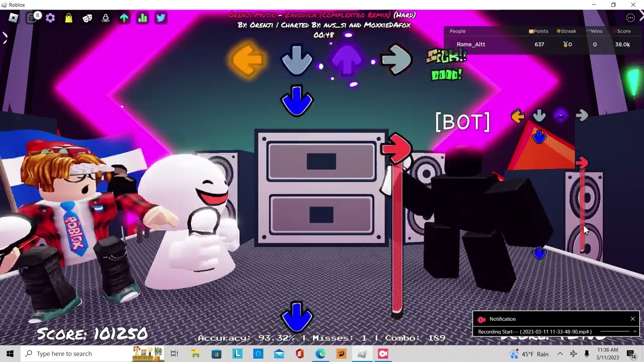
Task: Open File Explorer from the taskbar
Action: coord(195,354)
